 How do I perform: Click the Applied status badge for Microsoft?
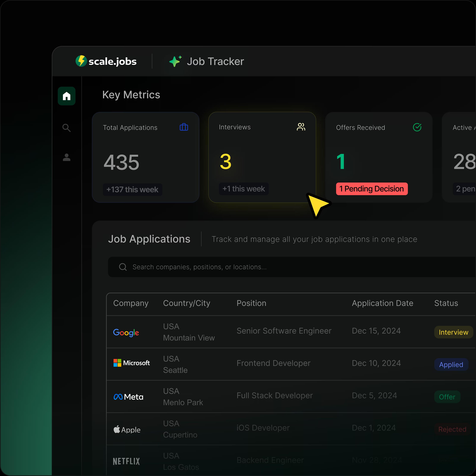click(x=451, y=365)
